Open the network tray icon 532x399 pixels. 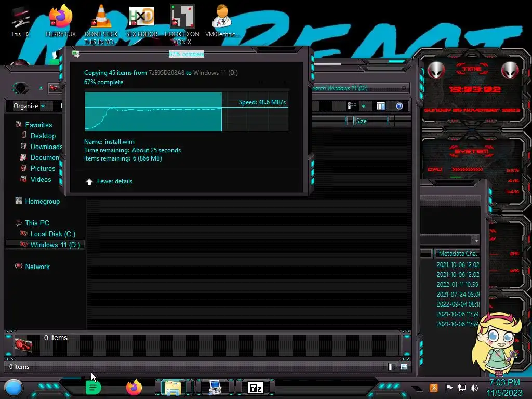462,388
